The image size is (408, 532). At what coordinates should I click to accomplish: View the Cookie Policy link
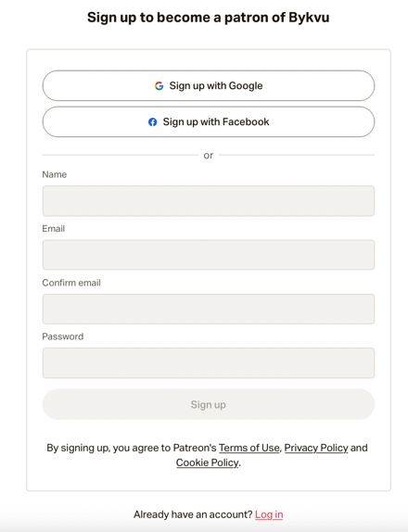[x=207, y=462]
